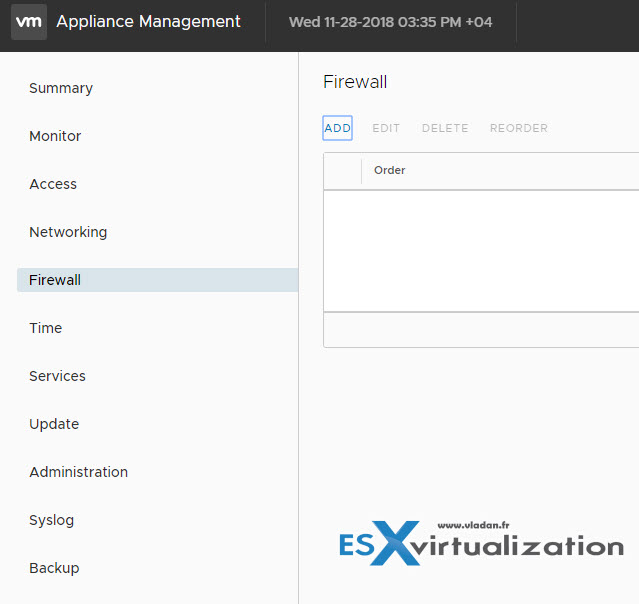
Task: Navigate to Services in sidebar
Action: point(57,376)
